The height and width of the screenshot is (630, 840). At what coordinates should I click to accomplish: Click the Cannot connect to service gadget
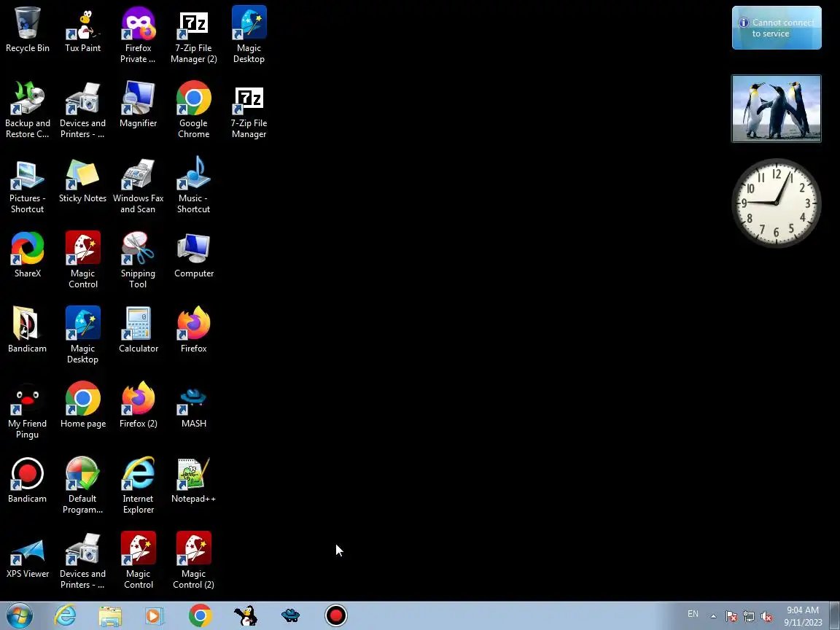pyautogui.click(x=777, y=28)
